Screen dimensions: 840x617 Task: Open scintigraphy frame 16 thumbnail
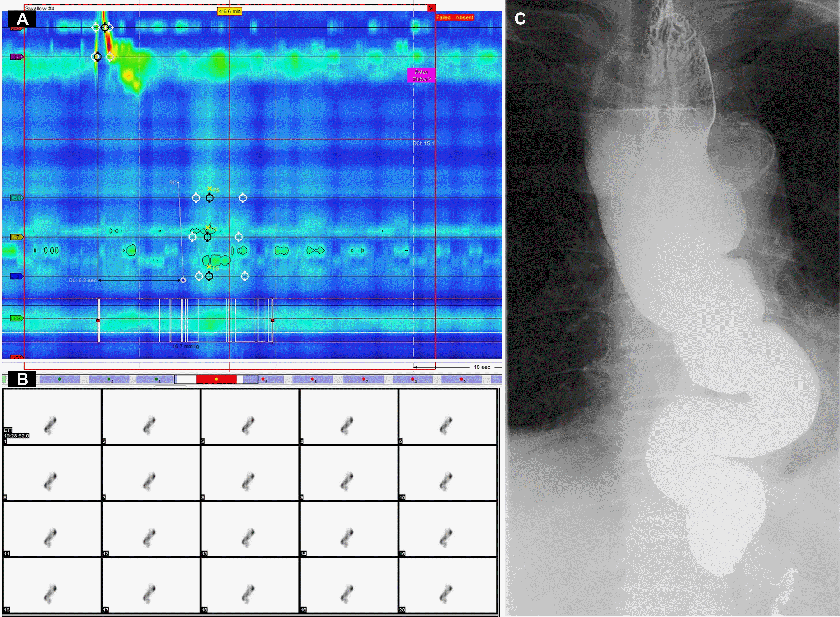click(x=52, y=585)
